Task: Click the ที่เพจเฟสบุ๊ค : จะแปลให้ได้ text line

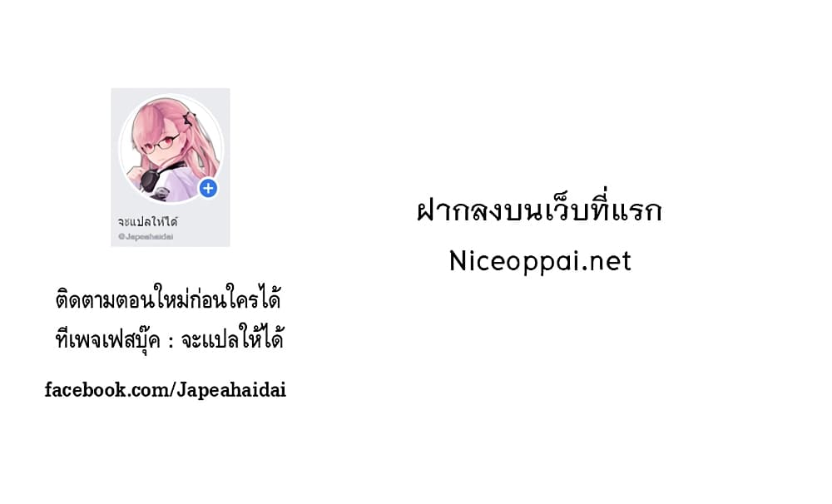Action: [x=169, y=338]
